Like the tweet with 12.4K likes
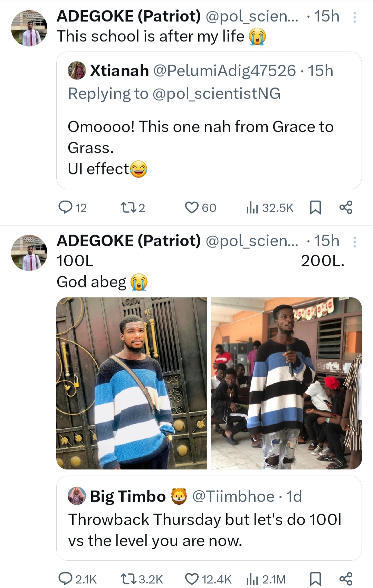The image size is (373, 588). (192, 578)
